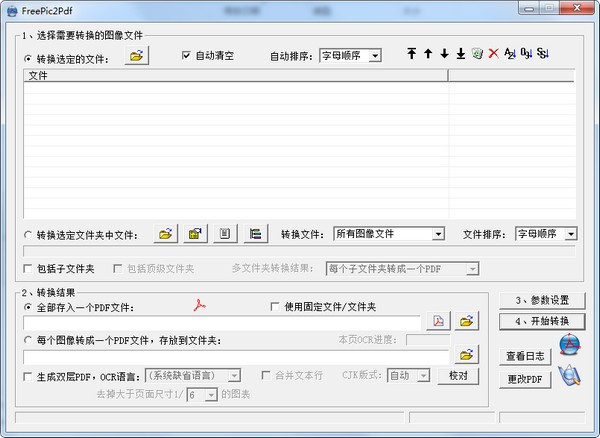Check the 使用固定文件/文件夹 option
This screenshot has height=438, width=600.
click(276, 306)
